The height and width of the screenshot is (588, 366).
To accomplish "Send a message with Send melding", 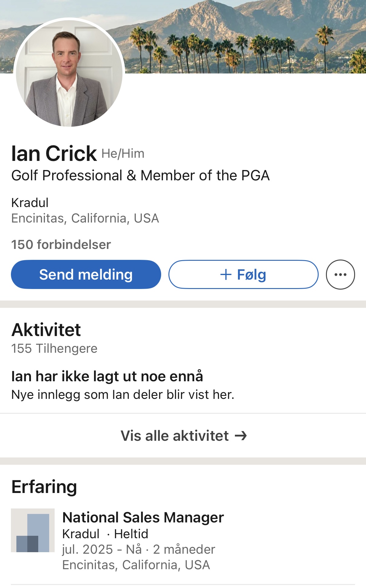I will coord(86,274).
